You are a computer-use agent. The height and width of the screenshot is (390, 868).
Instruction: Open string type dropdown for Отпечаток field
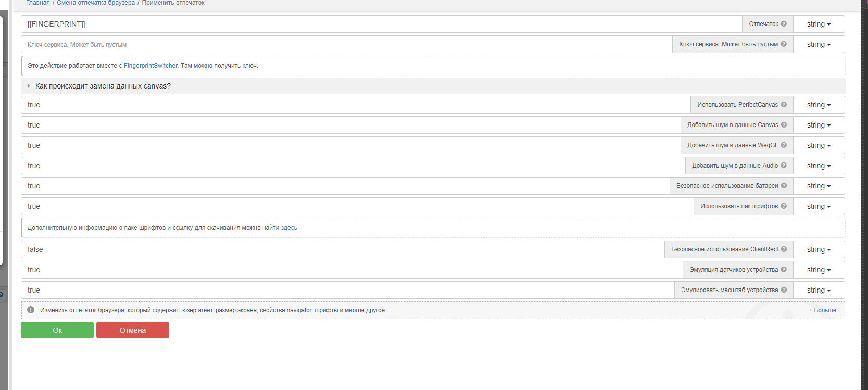(819, 24)
